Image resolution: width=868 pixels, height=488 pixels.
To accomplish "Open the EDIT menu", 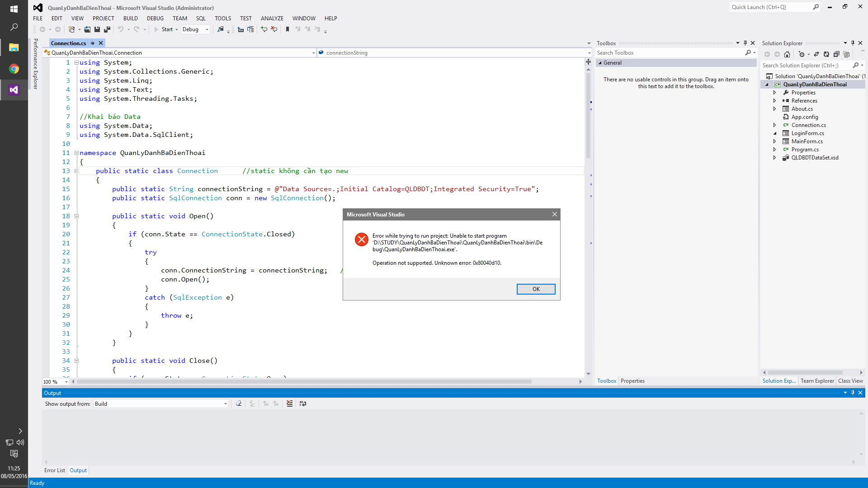I will 57,19.
